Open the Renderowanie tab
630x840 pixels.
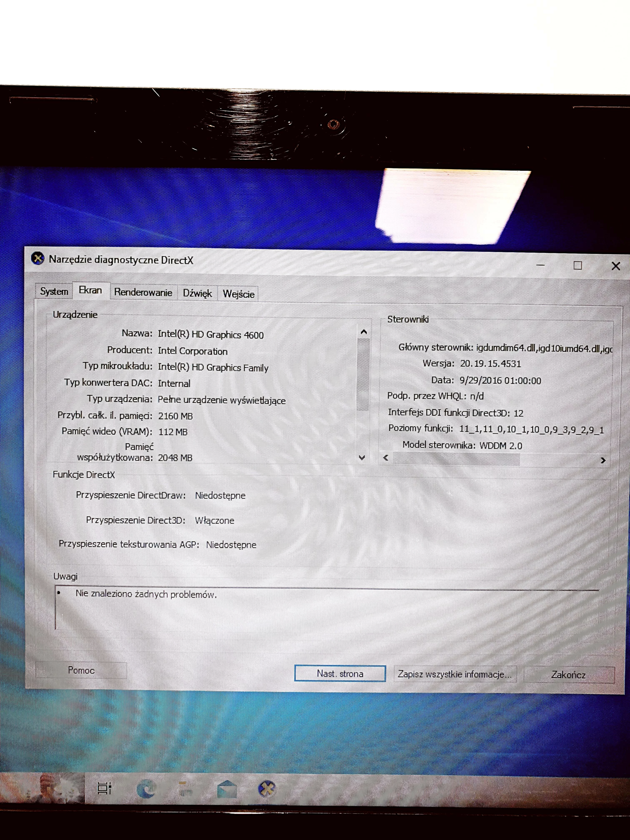tap(143, 292)
